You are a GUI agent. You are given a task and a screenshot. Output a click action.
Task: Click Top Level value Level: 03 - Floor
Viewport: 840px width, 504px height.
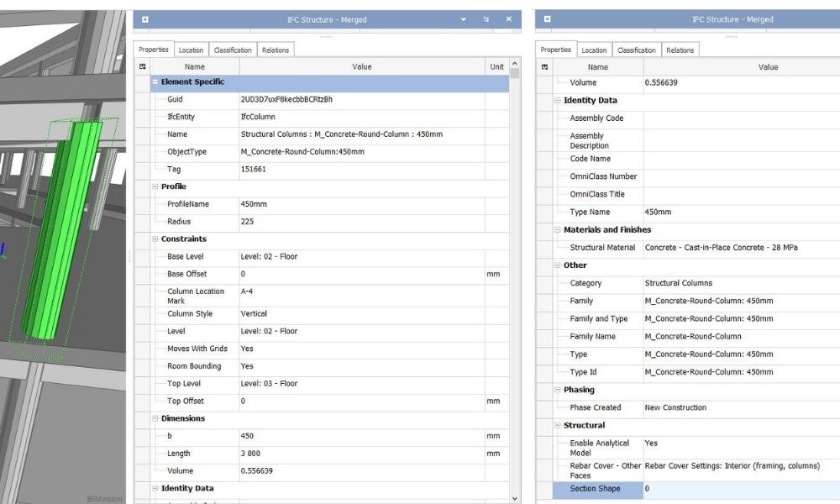click(269, 384)
